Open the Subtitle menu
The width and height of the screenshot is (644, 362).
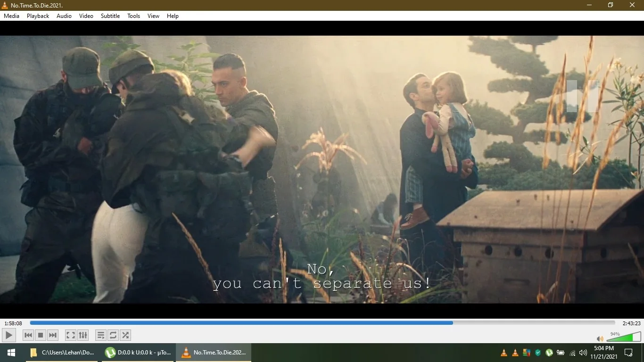[110, 16]
